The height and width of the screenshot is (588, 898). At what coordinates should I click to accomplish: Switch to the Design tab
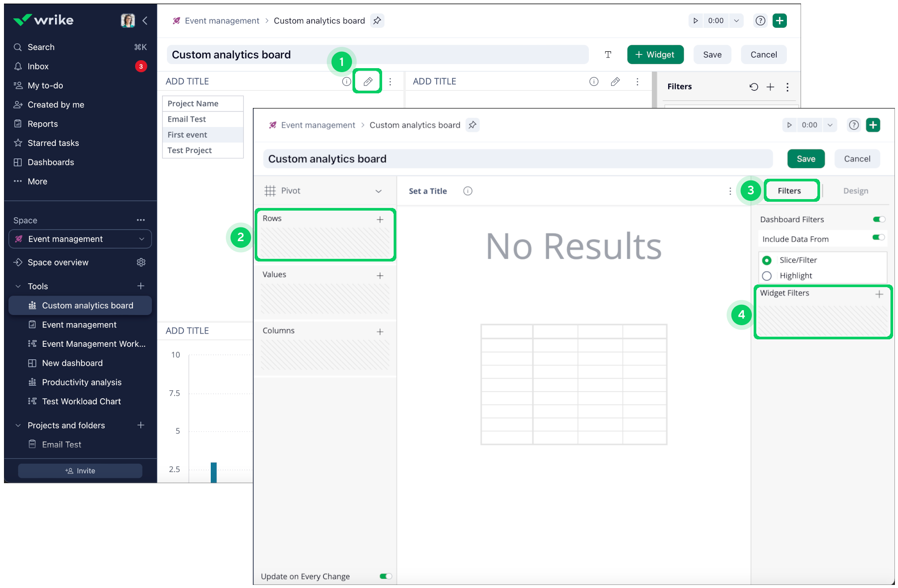pos(855,191)
